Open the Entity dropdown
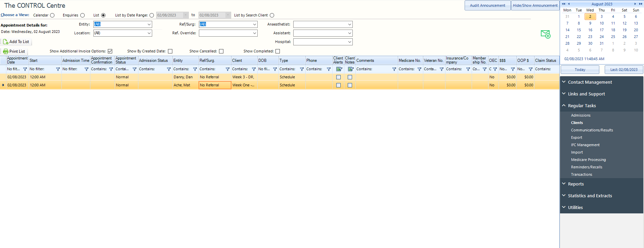This screenshot has height=248, width=644. pos(149,25)
